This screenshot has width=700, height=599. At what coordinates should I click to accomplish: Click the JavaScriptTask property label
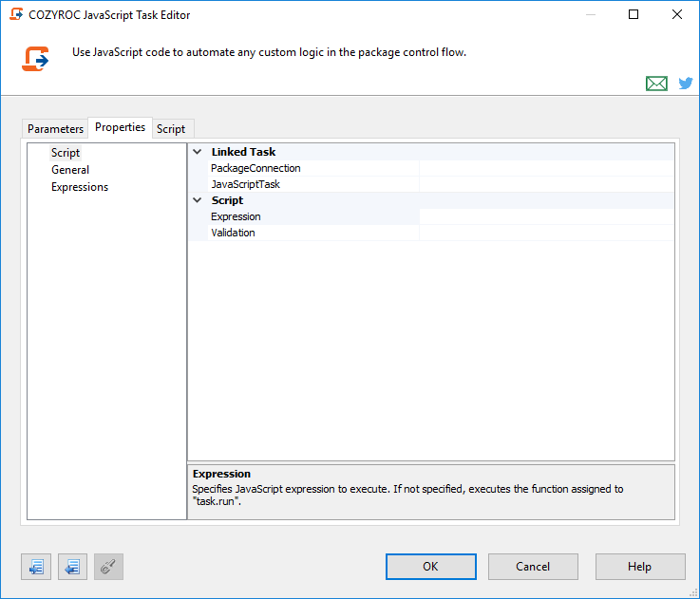(246, 184)
